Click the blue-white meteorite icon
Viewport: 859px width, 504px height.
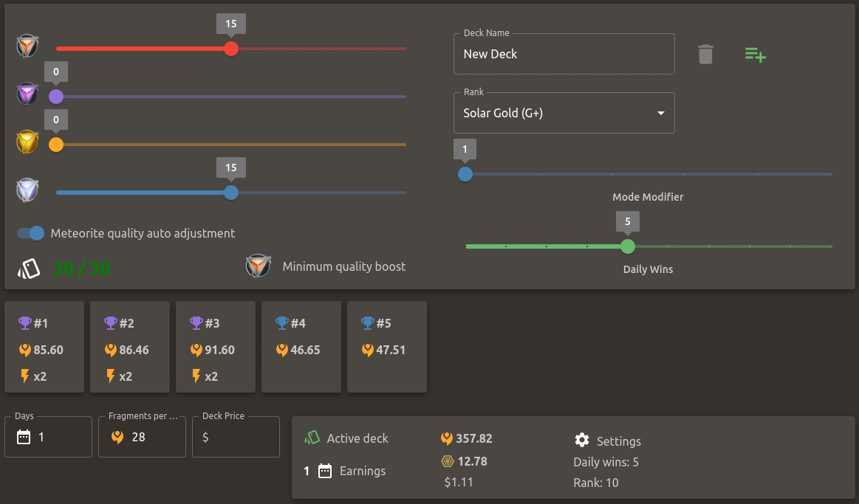[27, 190]
